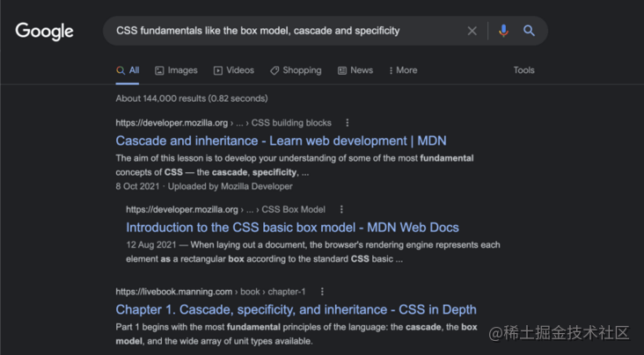The height and width of the screenshot is (355, 644).
Task: Submit search with magnifying glass icon
Action: point(529,31)
